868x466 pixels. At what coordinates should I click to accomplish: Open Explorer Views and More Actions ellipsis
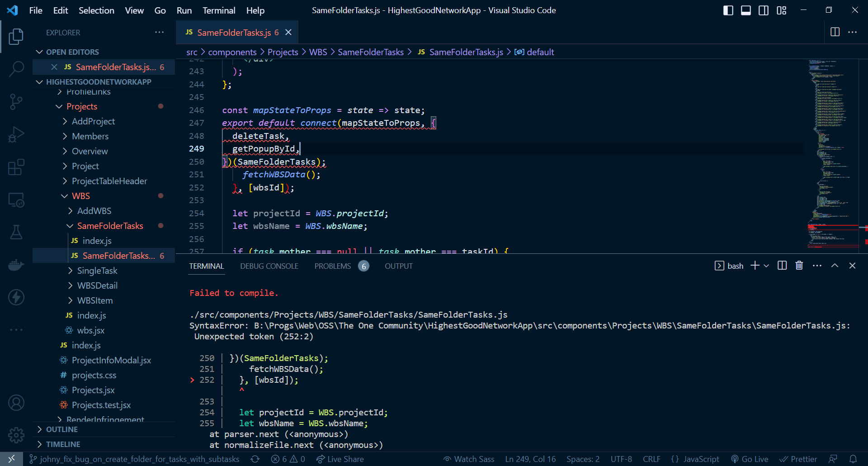159,32
